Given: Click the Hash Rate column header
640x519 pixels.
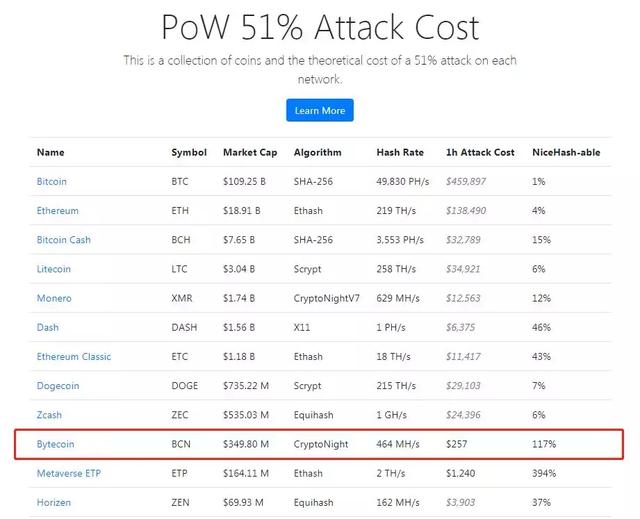Looking at the screenshot, I should [400, 153].
